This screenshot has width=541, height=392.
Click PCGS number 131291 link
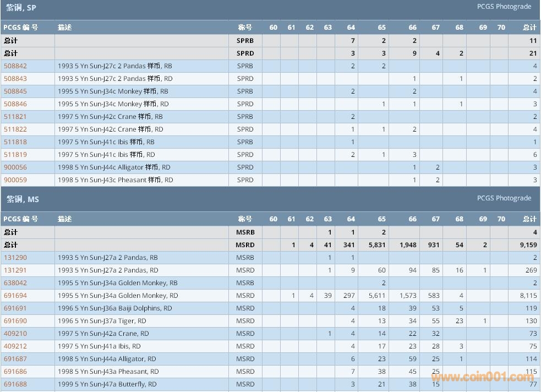[x=15, y=270]
